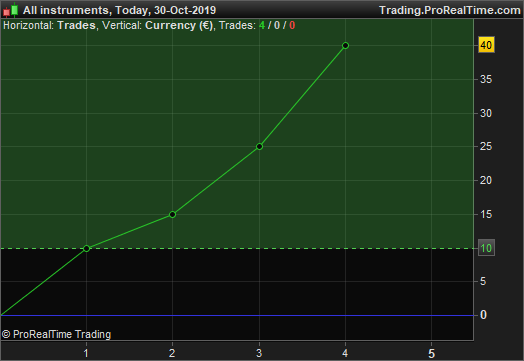The width and height of the screenshot is (524, 361).
Task: Click trade number 5 on the horizontal axis
Action: coord(431,353)
